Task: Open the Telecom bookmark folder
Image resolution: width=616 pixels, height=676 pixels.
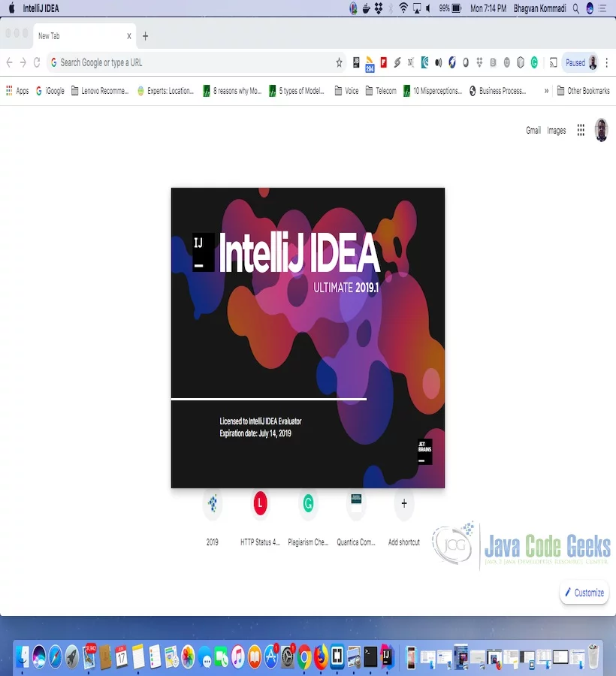Action: (x=381, y=91)
